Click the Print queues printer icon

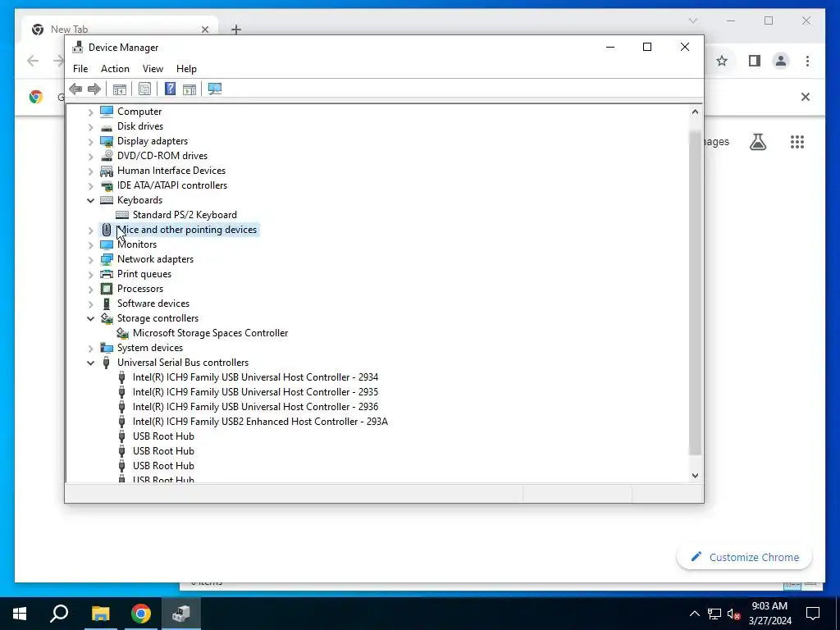tap(107, 274)
